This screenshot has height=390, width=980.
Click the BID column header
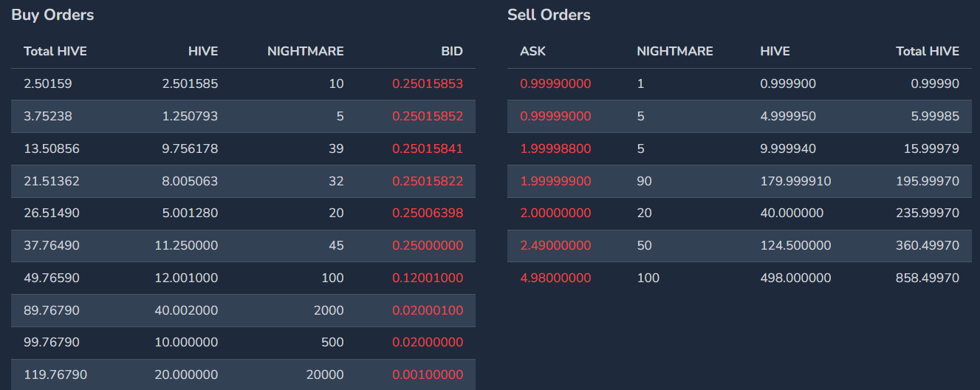click(x=452, y=51)
